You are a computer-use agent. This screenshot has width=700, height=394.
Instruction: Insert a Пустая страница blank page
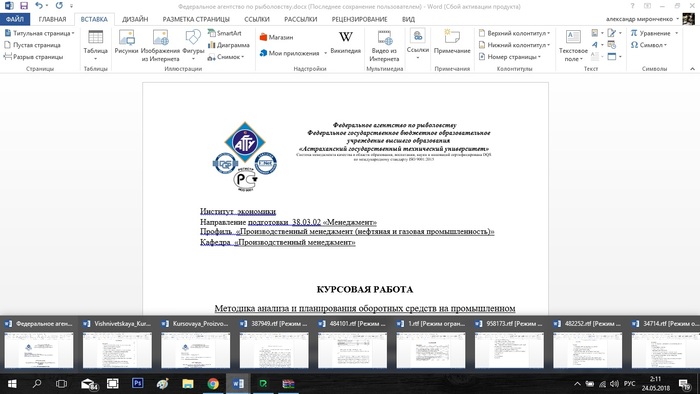[32, 45]
